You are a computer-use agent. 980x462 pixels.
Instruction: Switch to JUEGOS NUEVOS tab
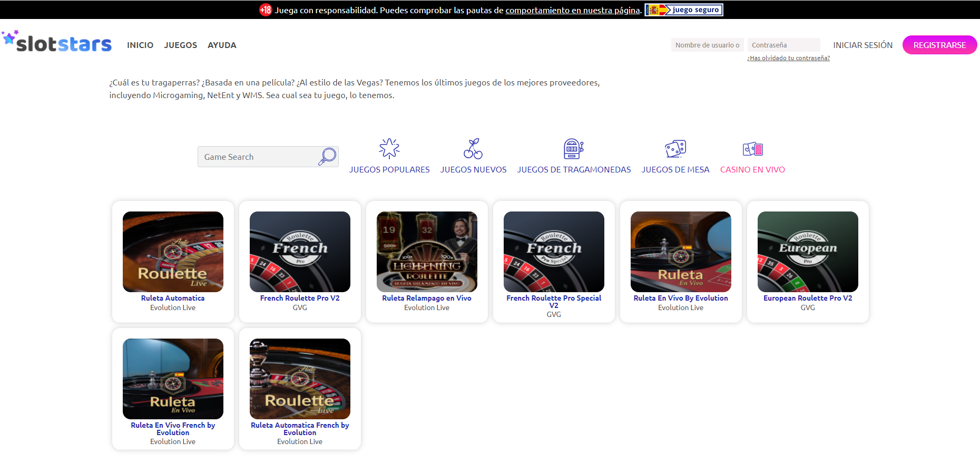(x=473, y=169)
